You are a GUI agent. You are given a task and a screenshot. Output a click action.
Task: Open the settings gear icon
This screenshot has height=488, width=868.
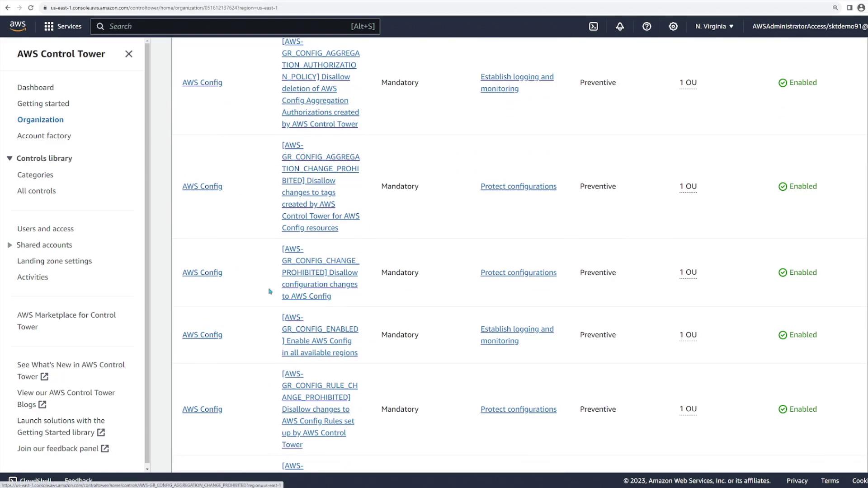click(x=673, y=27)
